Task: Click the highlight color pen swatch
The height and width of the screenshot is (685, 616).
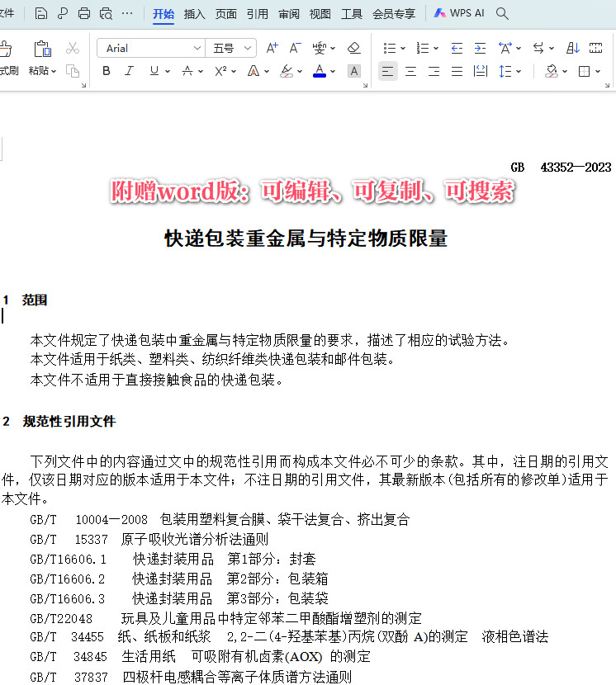Action: pos(287,71)
